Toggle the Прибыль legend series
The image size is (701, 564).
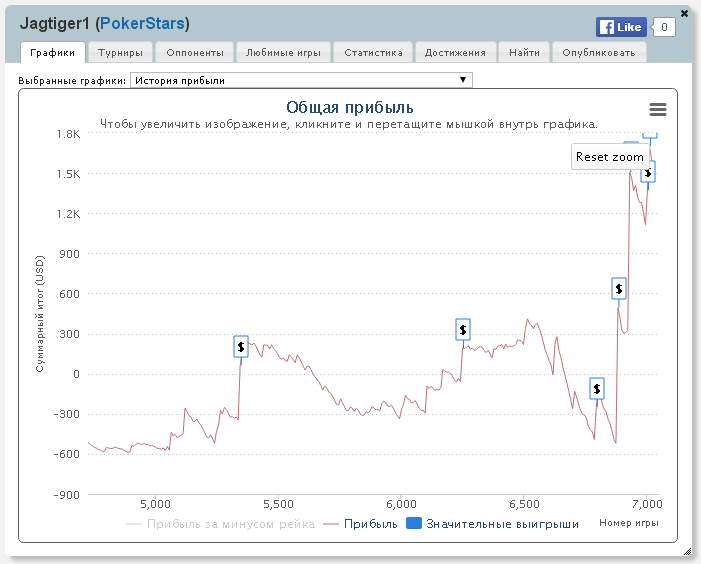[x=361, y=524]
